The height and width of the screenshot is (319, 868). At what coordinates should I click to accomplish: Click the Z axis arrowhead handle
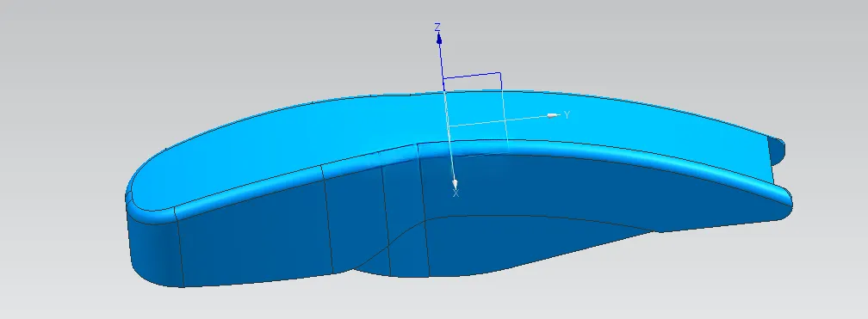[x=439, y=38]
